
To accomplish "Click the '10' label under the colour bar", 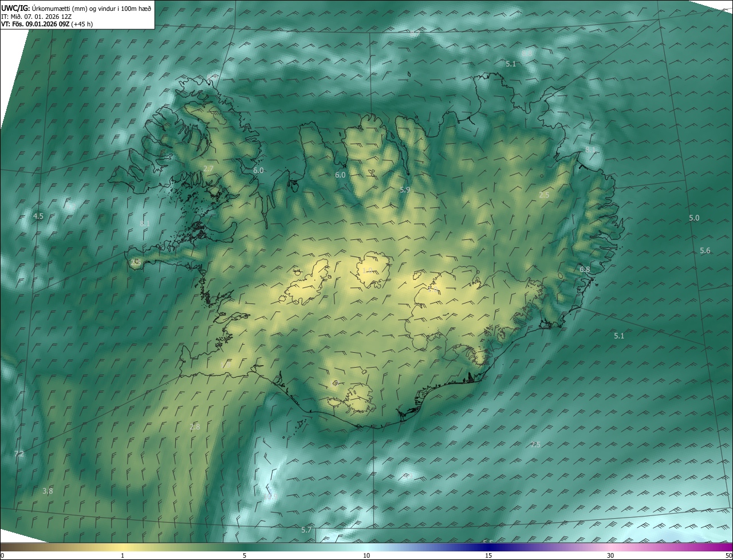I will coord(366,556).
